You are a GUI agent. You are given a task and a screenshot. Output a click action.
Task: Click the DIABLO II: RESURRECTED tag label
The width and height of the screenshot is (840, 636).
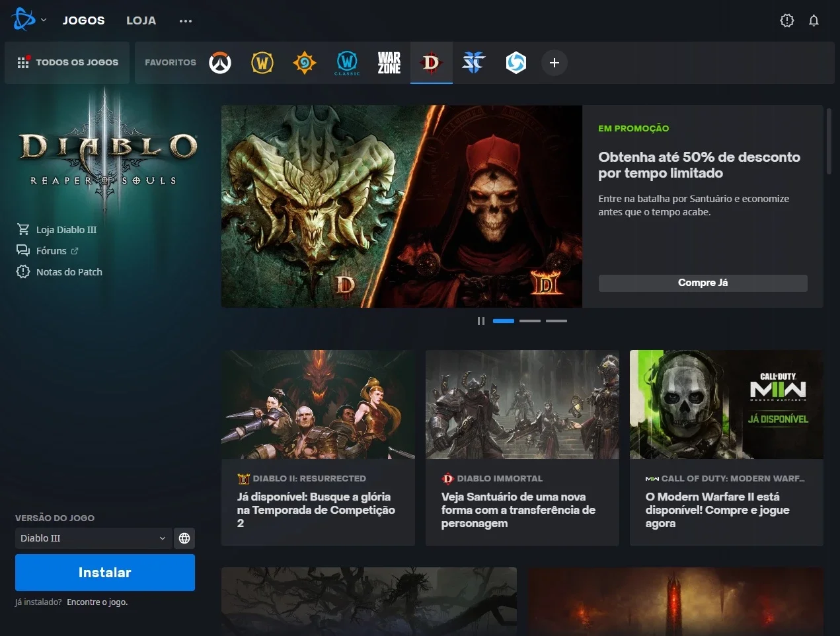click(309, 479)
